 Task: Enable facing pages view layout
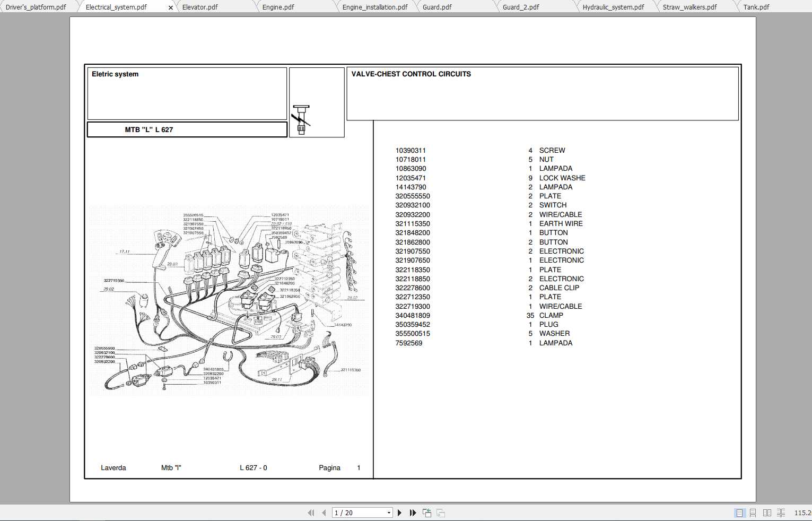767,513
